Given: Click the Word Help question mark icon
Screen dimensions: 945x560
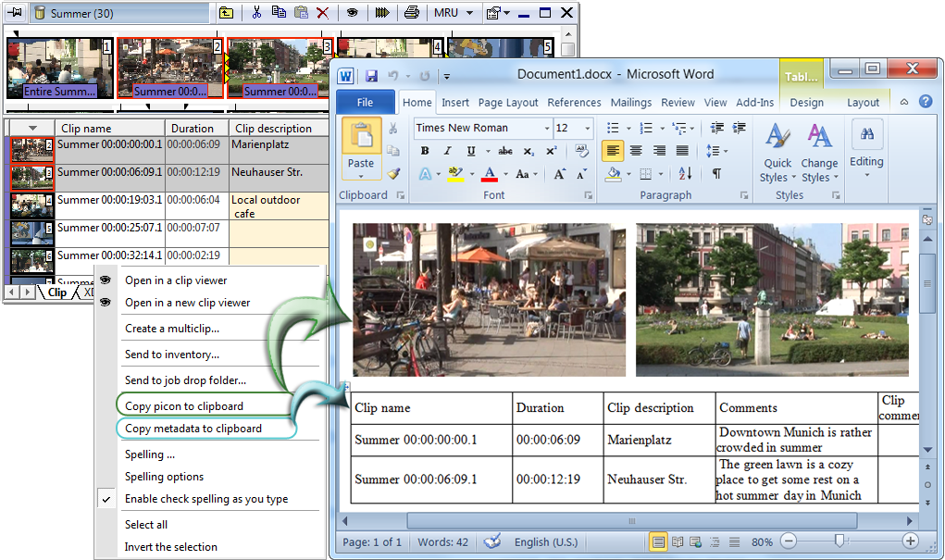Looking at the screenshot, I should 926,102.
